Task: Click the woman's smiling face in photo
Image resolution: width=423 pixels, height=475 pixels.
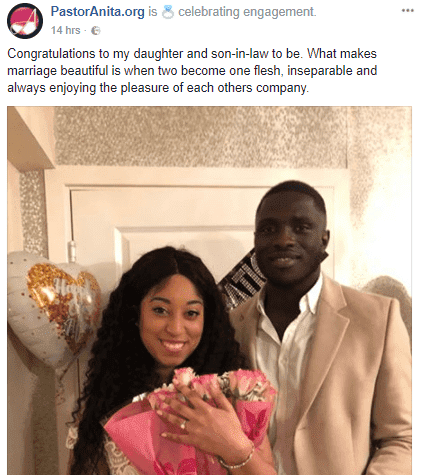Action: pyautogui.click(x=172, y=322)
